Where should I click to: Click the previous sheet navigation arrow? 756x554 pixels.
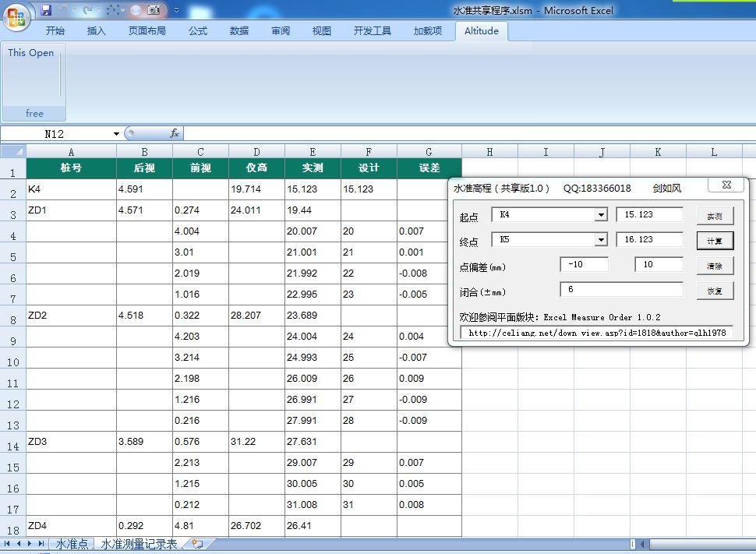[x=19, y=544]
